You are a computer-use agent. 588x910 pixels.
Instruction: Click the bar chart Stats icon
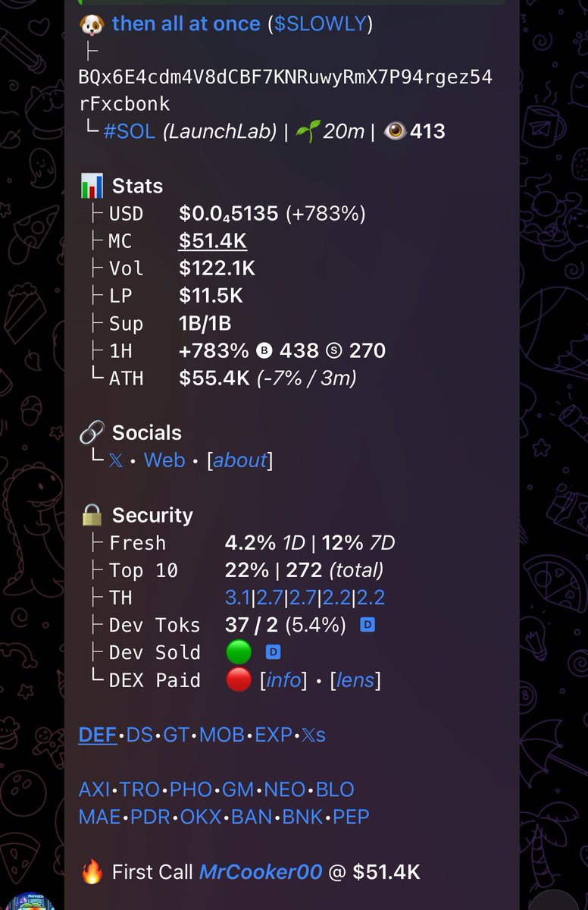pyautogui.click(x=92, y=186)
